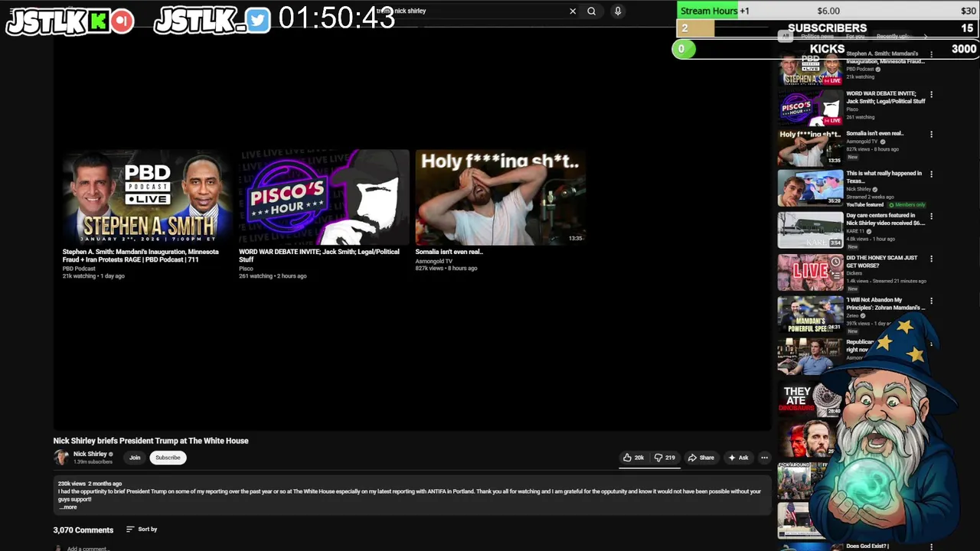
Task: Open PBD Podcast Stephen A. Smith end-screen thumbnail
Action: coord(147,197)
